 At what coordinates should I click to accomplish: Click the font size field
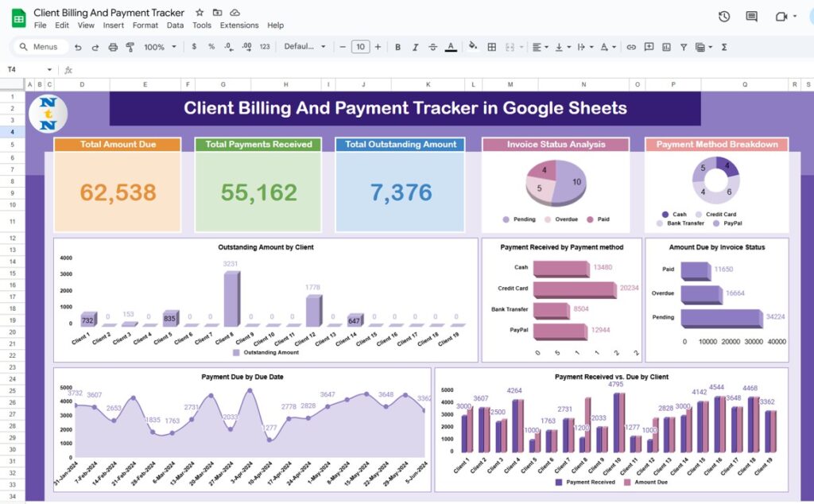(x=360, y=47)
